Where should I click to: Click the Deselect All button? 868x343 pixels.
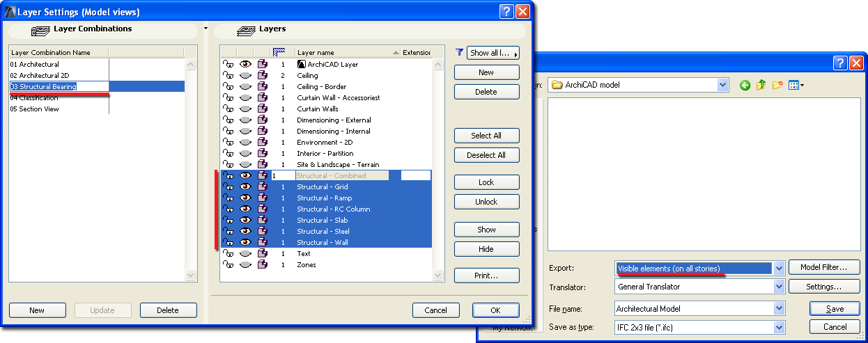point(486,155)
